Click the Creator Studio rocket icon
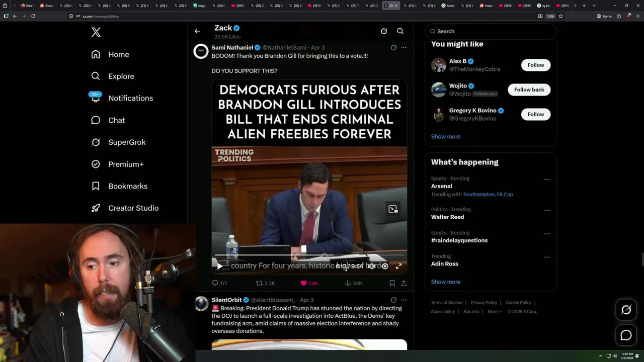 pyautogui.click(x=96, y=208)
